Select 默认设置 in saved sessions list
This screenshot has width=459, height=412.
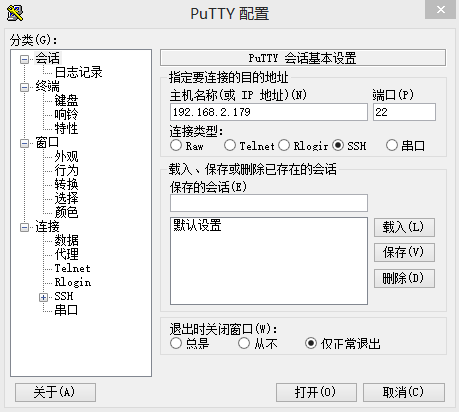coord(197,226)
